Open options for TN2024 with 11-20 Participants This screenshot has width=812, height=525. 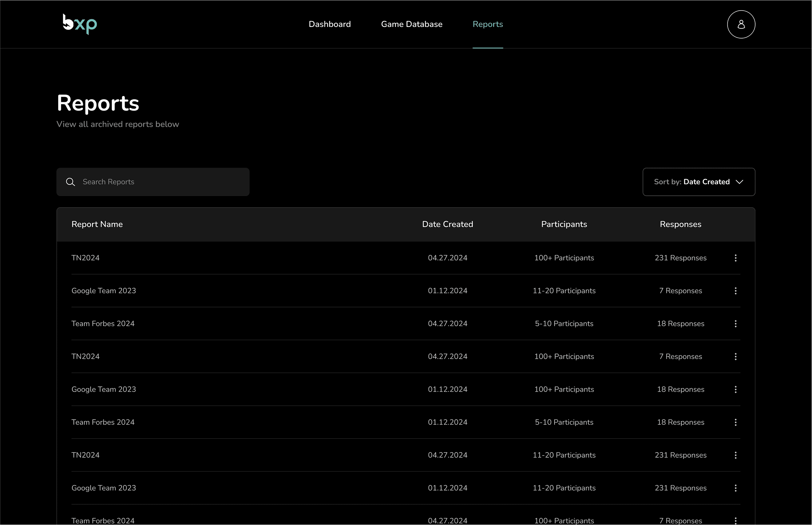tap(735, 455)
